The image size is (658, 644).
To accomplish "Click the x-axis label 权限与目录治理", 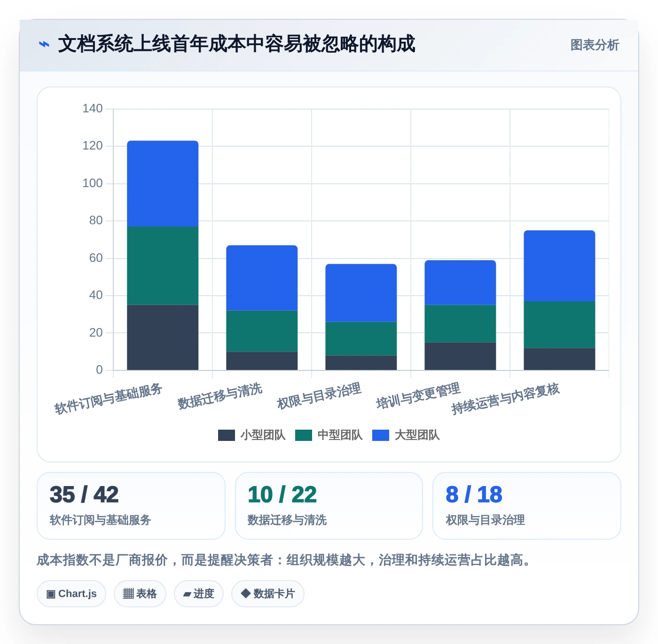I will tap(319, 396).
